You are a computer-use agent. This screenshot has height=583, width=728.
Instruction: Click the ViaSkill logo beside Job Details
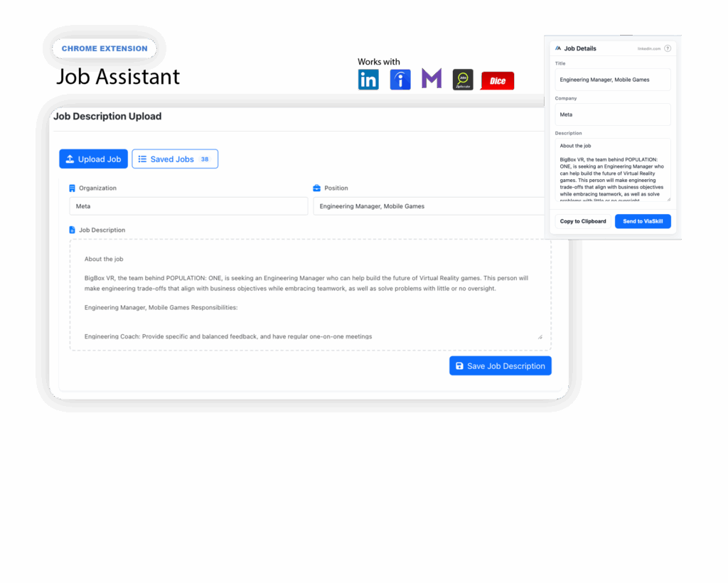pyautogui.click(x=558, y=48)
